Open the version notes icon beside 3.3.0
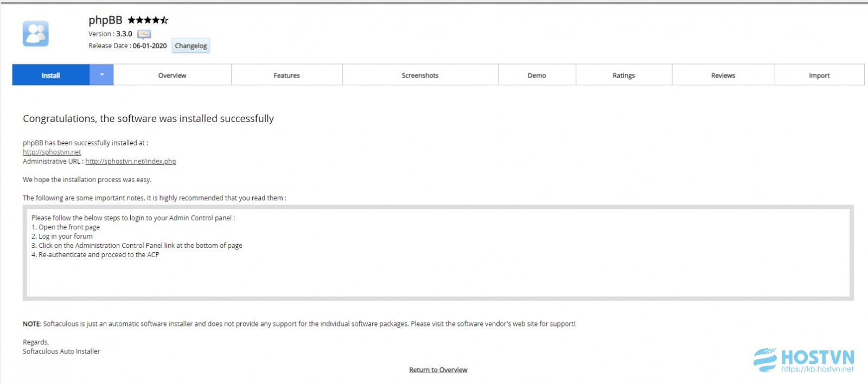Image resolution: width=868 pixels, height=384 pixels. (x=144, y=34)
